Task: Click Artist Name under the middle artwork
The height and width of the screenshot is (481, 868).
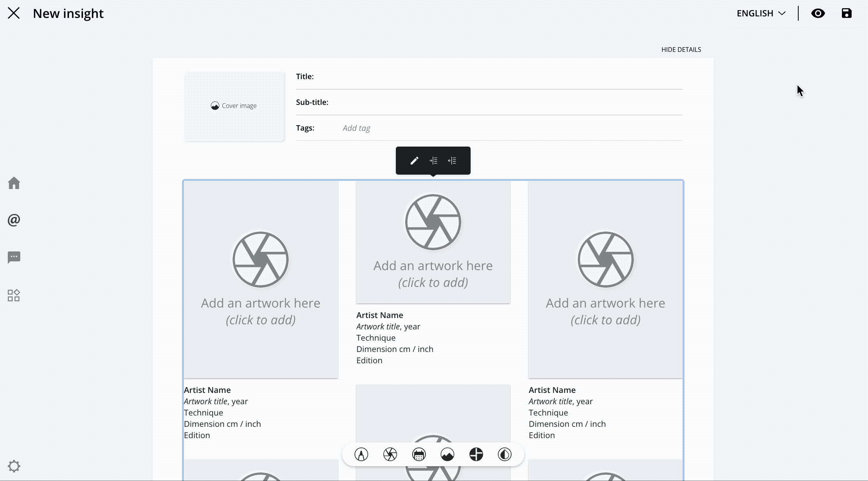Action: [x=379, y=315]
